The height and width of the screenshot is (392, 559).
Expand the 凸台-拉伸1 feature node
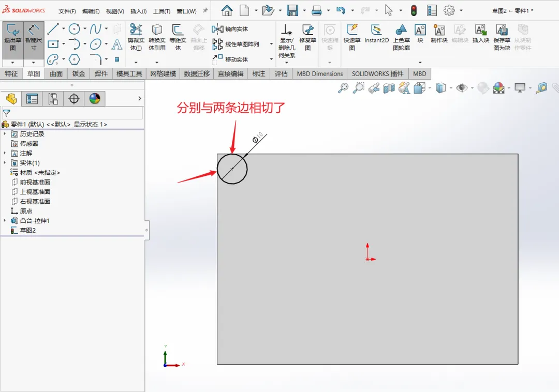pyautogui.click(x=5, y=220)
